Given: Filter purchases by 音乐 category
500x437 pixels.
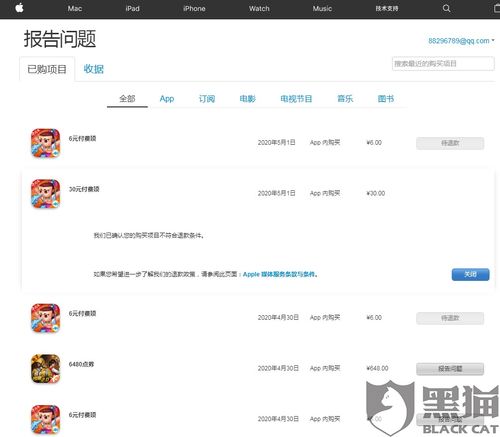Looking at the screenshot, I should pyautogui.click(x=345, y=99).
